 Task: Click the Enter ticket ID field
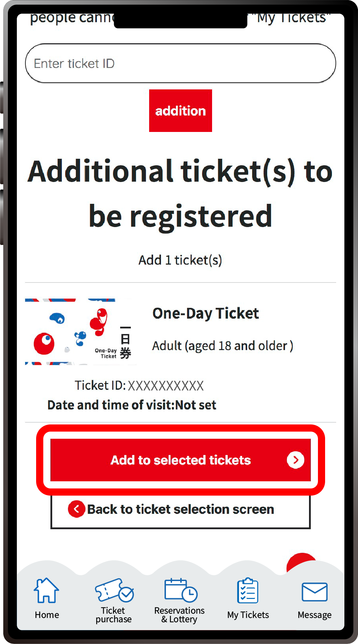pyautogui.click(x=180, y=63)
